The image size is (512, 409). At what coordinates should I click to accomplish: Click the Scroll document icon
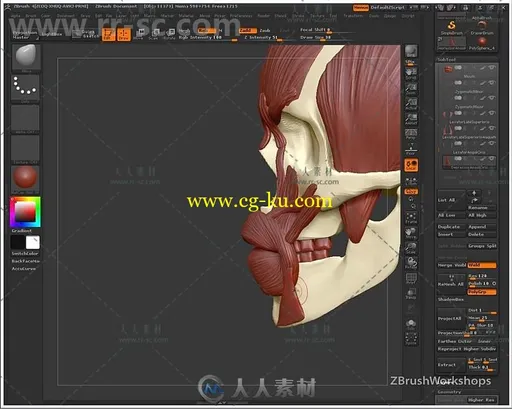[411, 74]
